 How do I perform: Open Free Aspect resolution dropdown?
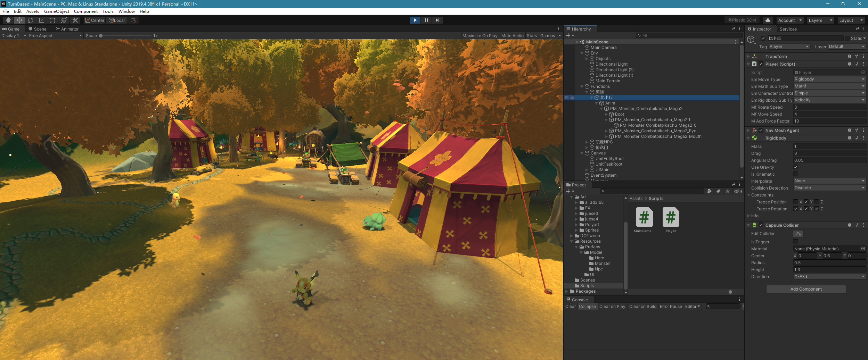(x=55, y=35)
